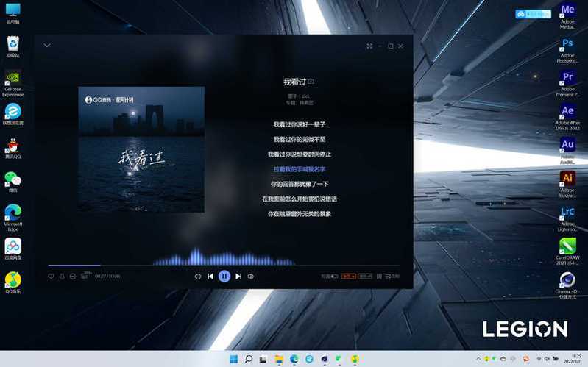Pause the playing song
Image resolution: width=588 pixels, height=367 pixels.
(224, 277)
